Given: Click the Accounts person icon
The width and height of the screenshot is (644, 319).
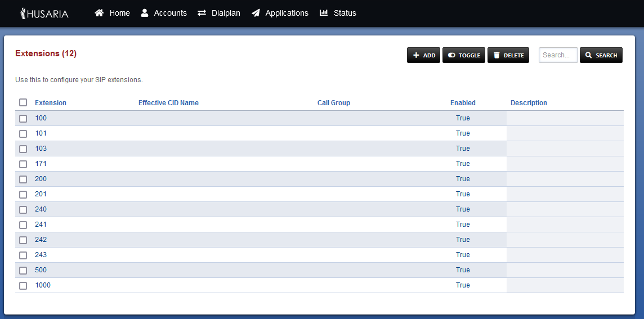Looking at the screenshot, I should tap(145, 13).
